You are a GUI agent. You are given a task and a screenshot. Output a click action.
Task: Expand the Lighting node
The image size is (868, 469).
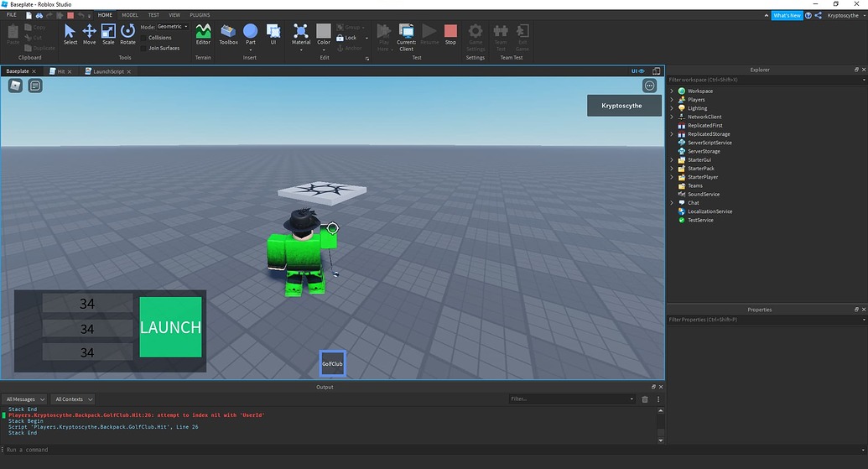tap(672, 108)
